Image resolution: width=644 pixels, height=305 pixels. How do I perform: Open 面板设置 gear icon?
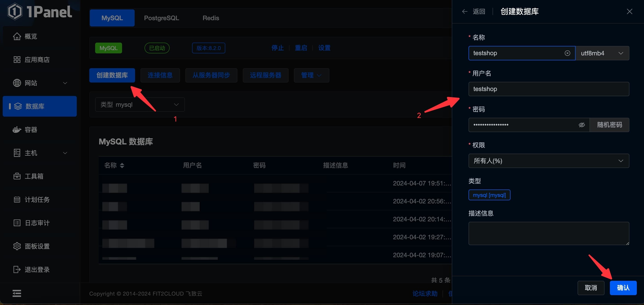point(17,246)
